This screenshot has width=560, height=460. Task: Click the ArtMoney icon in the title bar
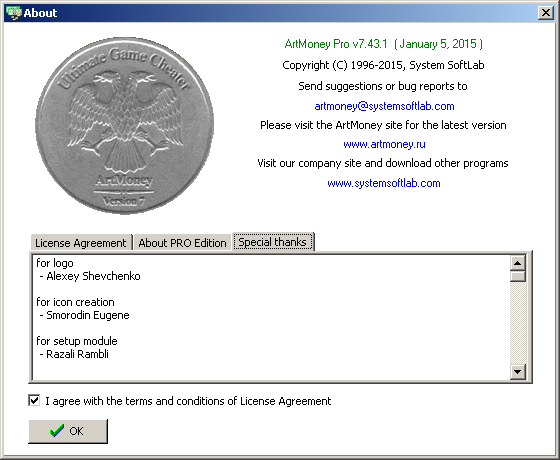click(x=14, y=13)
